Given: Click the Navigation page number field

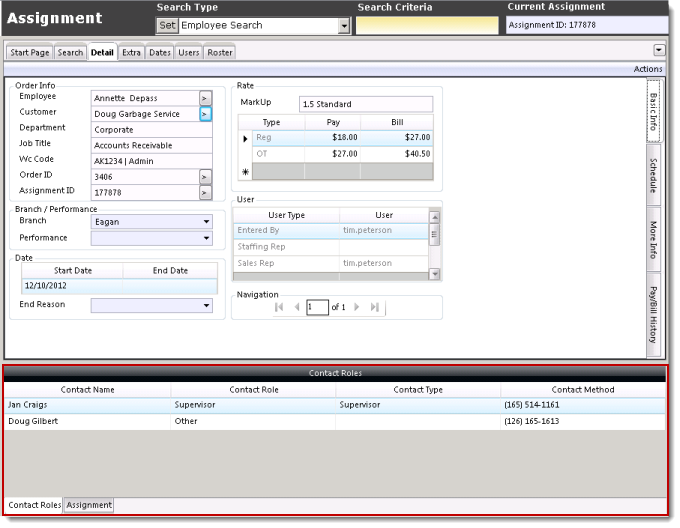Looking at the screenshot, I should point(317,307).
